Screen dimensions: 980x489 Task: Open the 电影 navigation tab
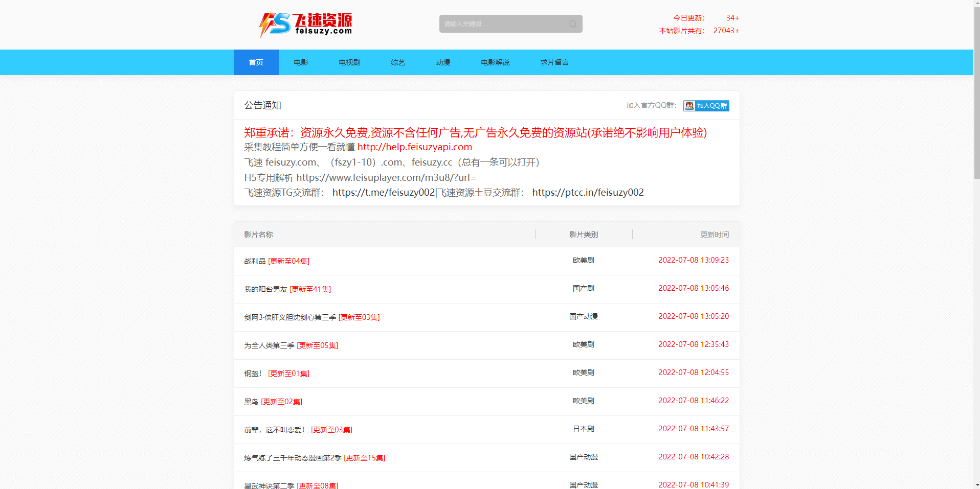pos(301,62)
